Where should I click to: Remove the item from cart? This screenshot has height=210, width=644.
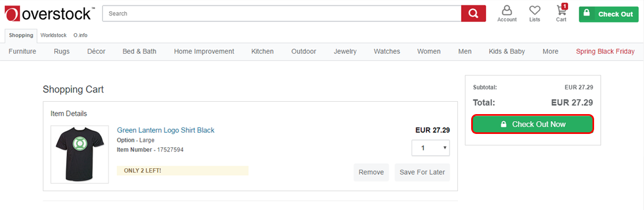(371, 172)
